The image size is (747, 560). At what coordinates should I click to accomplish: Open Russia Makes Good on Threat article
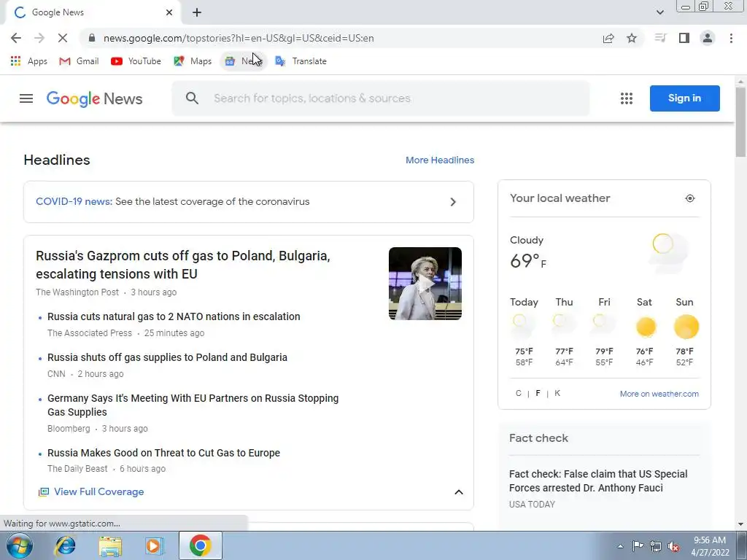click(163, 453)
